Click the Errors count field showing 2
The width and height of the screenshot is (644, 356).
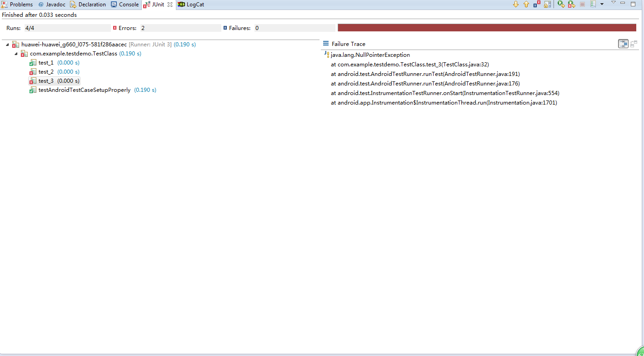[x=180, y=28]
